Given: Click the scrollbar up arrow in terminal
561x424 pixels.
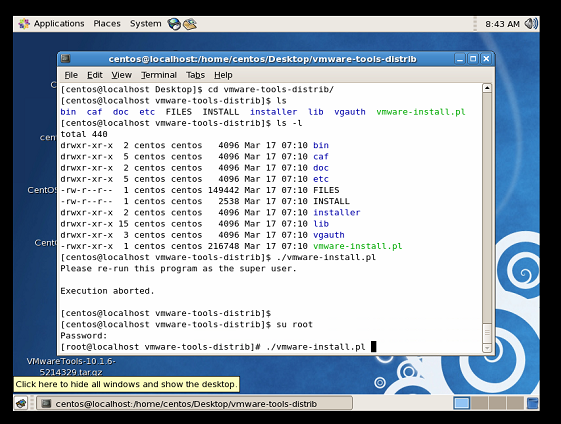Looking at the screenshot, I should [487, 88].
